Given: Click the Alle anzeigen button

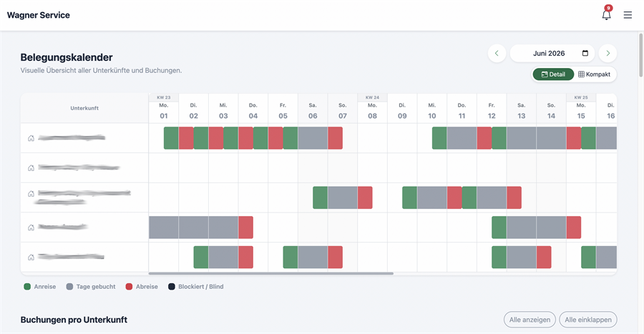Looking at the screenshot, I should pyautogui.click(x=530, y=320).
